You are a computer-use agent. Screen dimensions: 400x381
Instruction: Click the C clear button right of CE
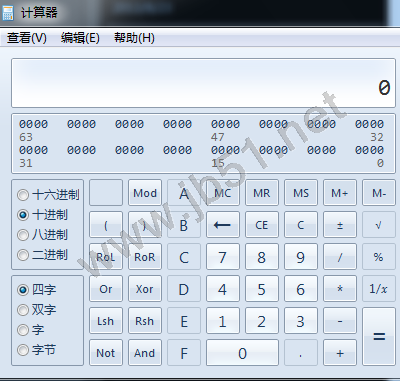click(301, 225)
